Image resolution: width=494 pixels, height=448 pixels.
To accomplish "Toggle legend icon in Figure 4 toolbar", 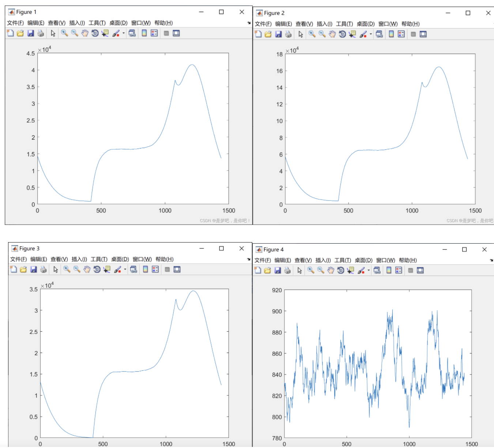I will point(399,271).
